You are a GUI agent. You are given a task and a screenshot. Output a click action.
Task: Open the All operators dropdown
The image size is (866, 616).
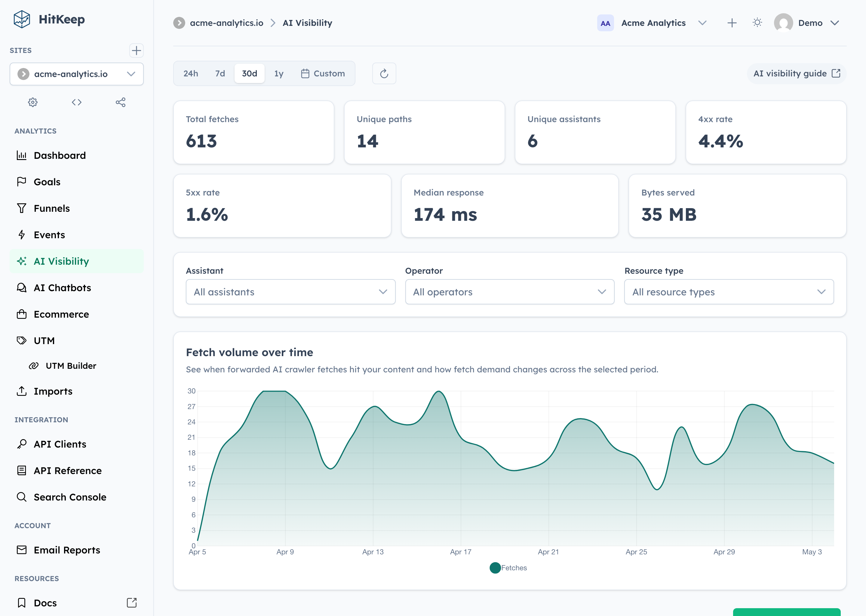tap(510, 292)
